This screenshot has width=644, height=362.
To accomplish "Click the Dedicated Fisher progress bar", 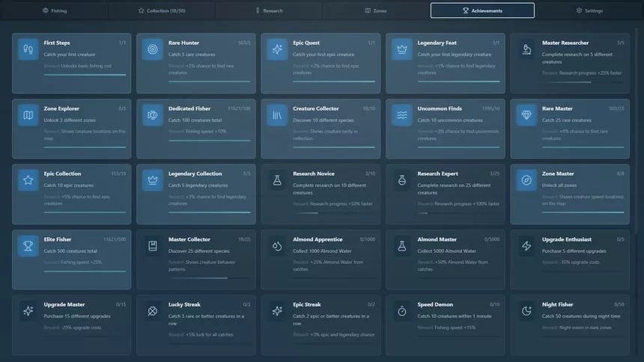I will pyautogui.click(x=209, y=141).
